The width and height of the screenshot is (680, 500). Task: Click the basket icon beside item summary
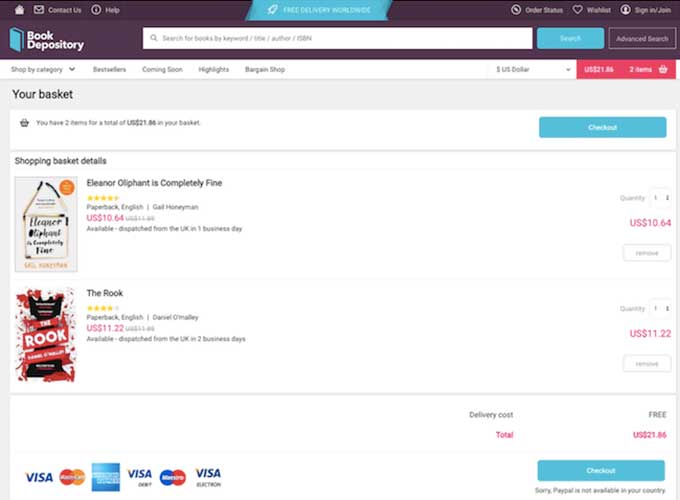pyautogui.click(x=24, y=123)
